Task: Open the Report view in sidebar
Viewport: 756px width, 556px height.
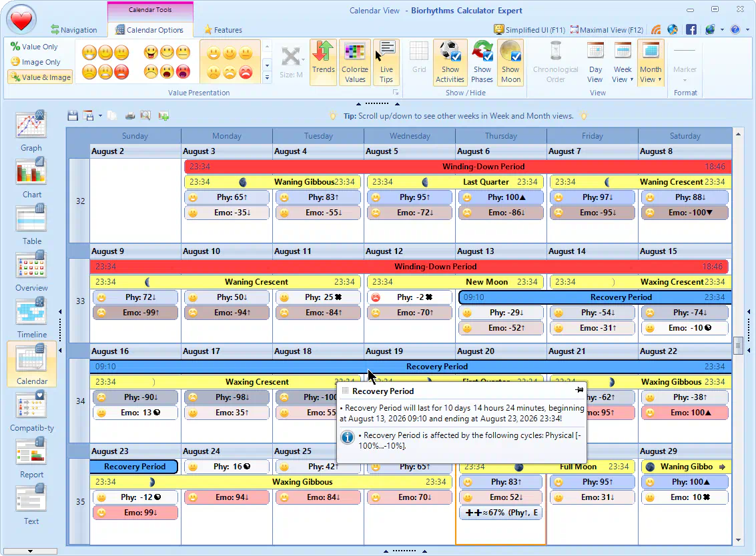Action: pos(31,458)
